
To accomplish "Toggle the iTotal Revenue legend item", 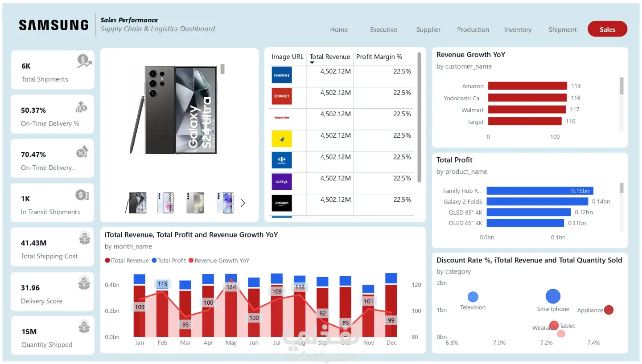I will click(127, 261).
